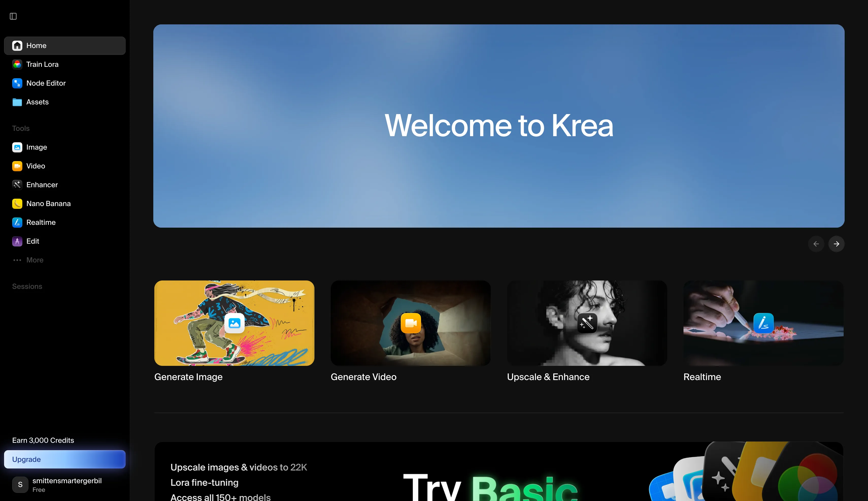Screen dimensions: 868x501
Task: Toggle the sidebar collapse icon
Action: [13, 16]
